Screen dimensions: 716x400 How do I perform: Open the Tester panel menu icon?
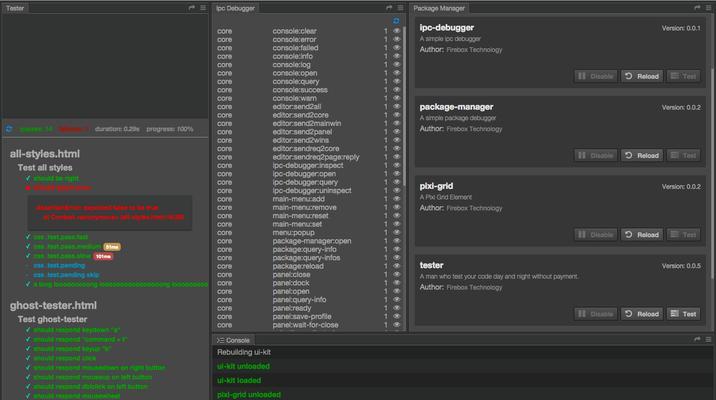(x=203, y=8)
